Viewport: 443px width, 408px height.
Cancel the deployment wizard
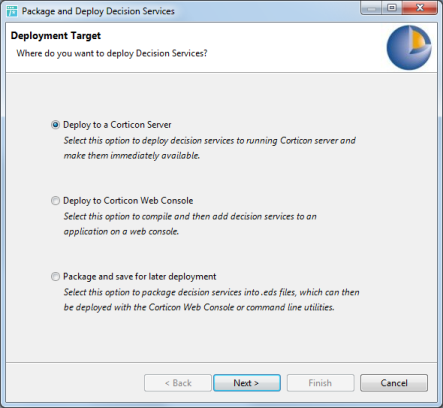click(x=394, y=383)
